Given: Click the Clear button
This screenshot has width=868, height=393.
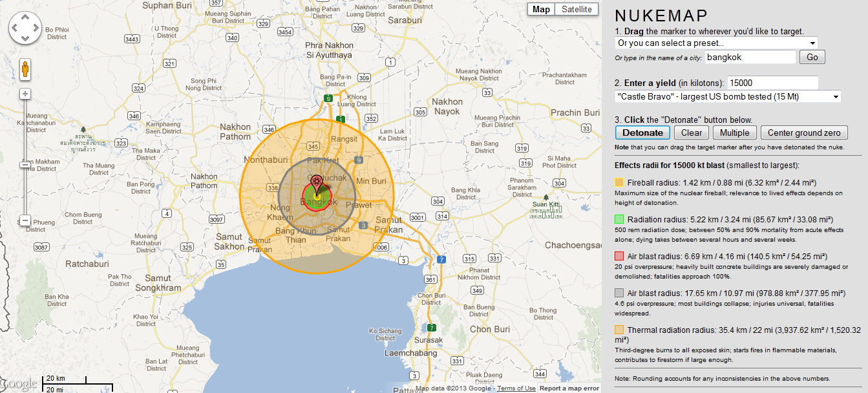Looking at the screenshot, I should pyautogui.click(x=692, y=133).
